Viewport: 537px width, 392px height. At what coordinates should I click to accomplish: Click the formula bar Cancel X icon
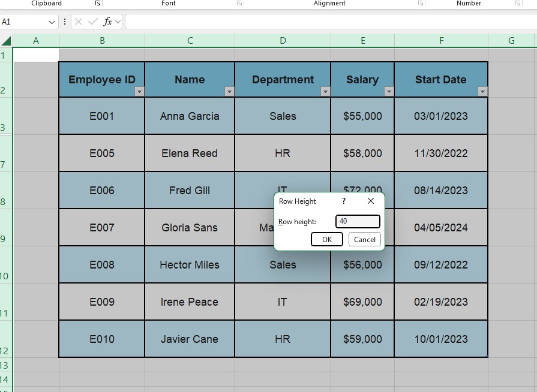click(79, 21)
